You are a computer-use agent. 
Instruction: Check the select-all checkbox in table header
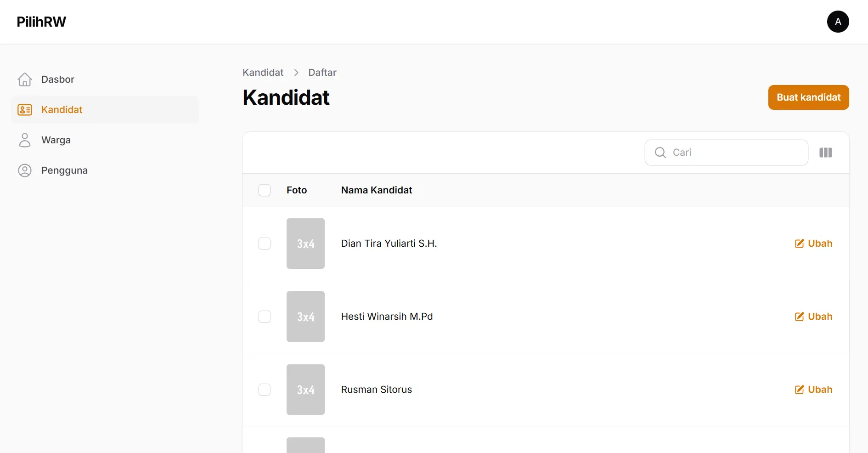[265, 190]
